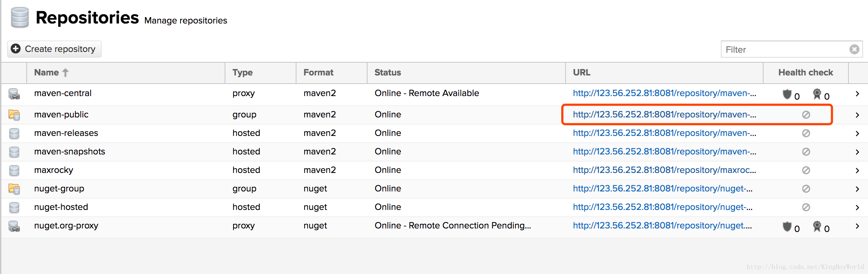Click the Status column header
The height and width of the screenshot is (274, 868).
(387, 73)
